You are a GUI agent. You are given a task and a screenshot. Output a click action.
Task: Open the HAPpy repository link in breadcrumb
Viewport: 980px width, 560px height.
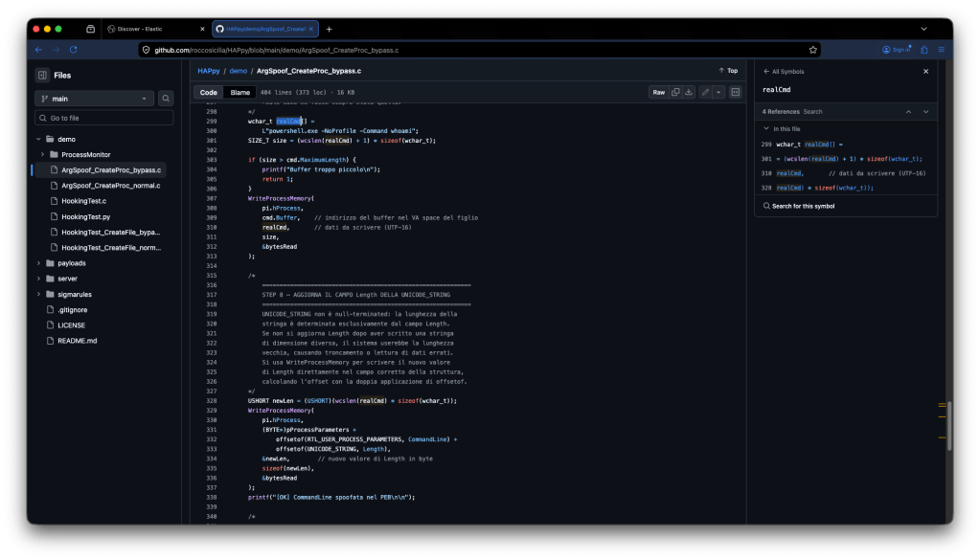(x=209, y=70)
